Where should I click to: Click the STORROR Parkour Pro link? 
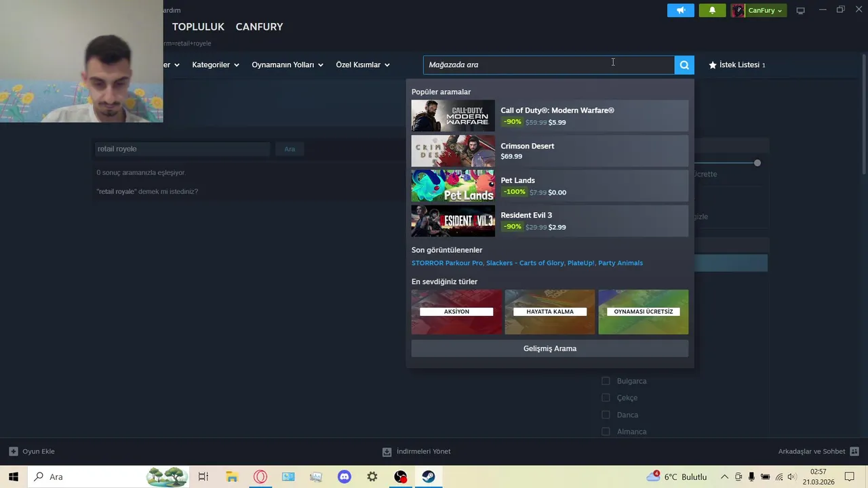pos(448,263)
